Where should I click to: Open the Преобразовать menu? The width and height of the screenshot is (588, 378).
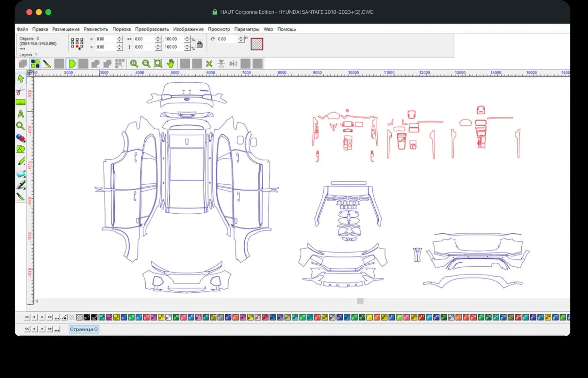(152, 29)
